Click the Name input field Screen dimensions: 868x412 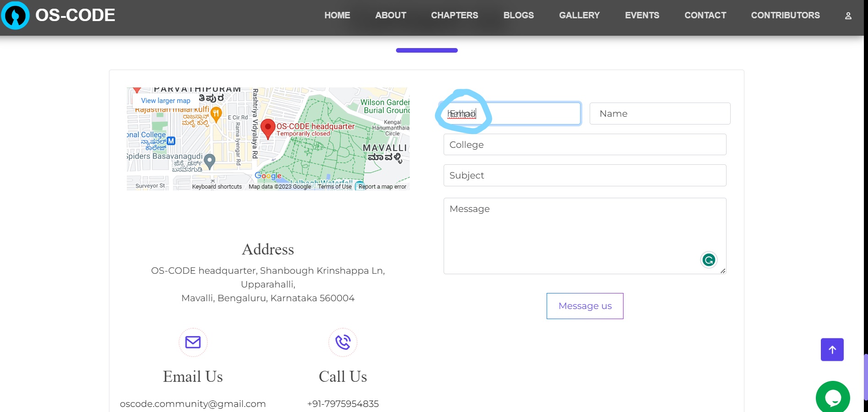(660, 114)
